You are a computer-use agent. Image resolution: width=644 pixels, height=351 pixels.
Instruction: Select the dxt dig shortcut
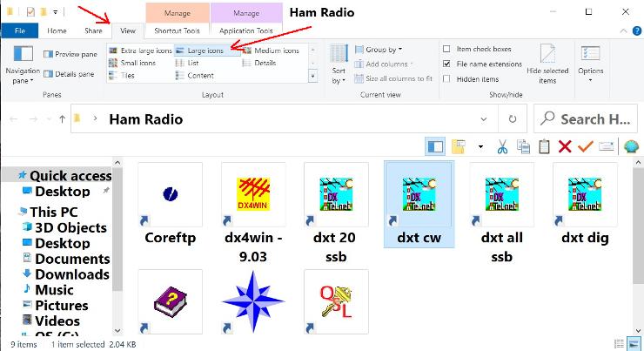[585, 204]
